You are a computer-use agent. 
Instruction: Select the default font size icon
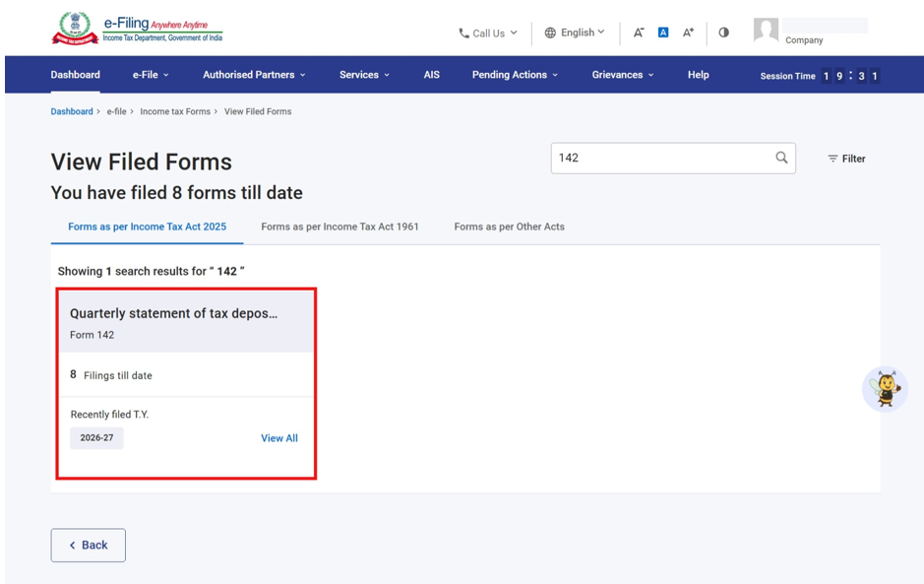point(663,32)
